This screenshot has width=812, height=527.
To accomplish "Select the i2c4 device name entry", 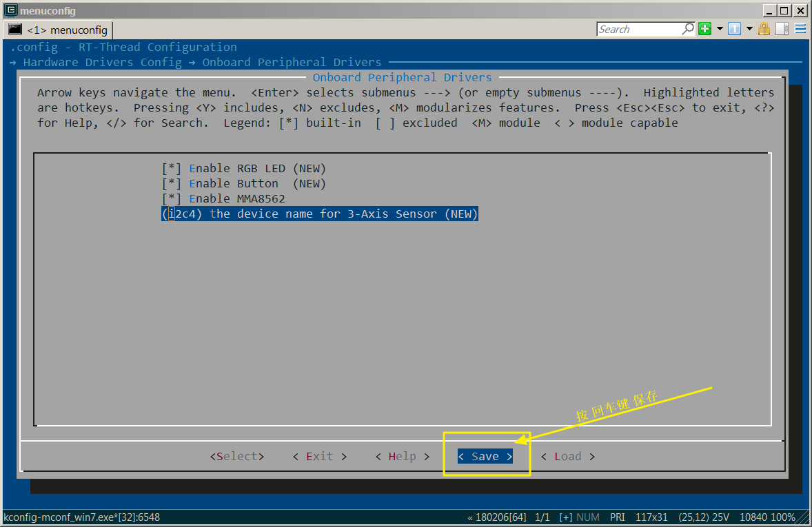I will coord(319,214).
